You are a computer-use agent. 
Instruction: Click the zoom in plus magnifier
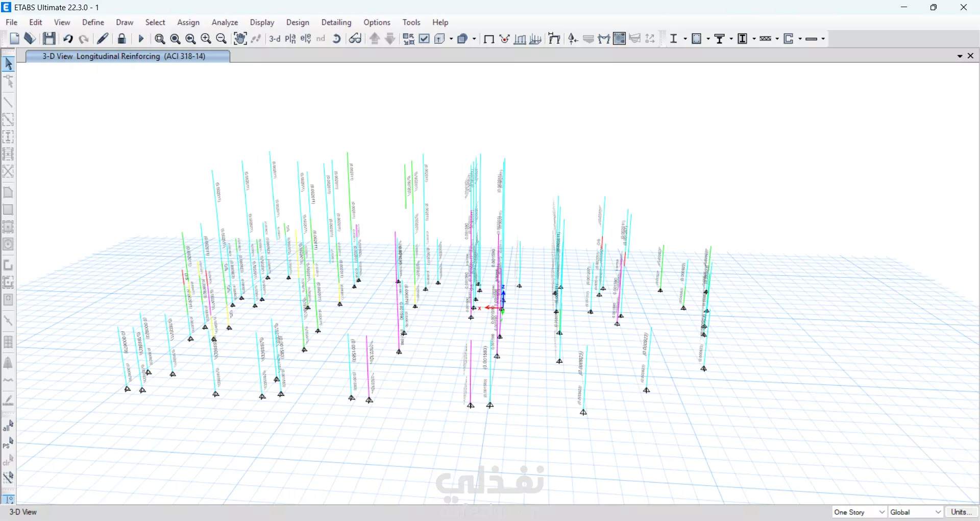pyautogui.click(x=206, y=39)
